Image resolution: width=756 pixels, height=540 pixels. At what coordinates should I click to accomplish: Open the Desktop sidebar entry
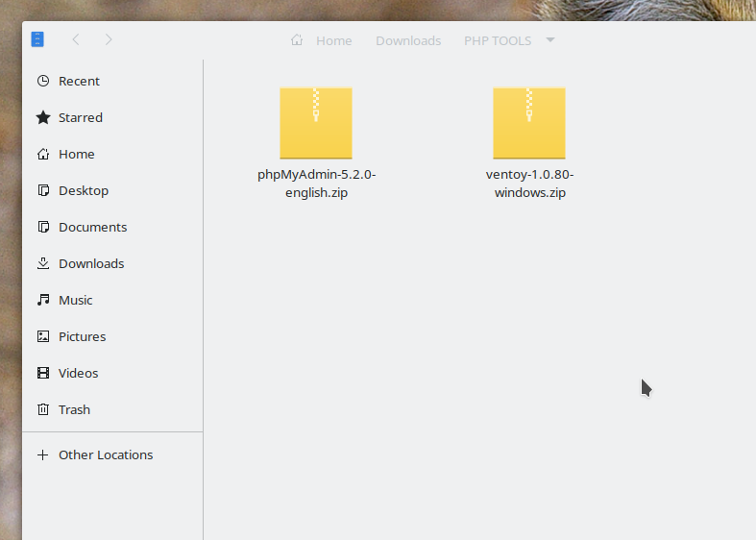[x=83, y=191]
